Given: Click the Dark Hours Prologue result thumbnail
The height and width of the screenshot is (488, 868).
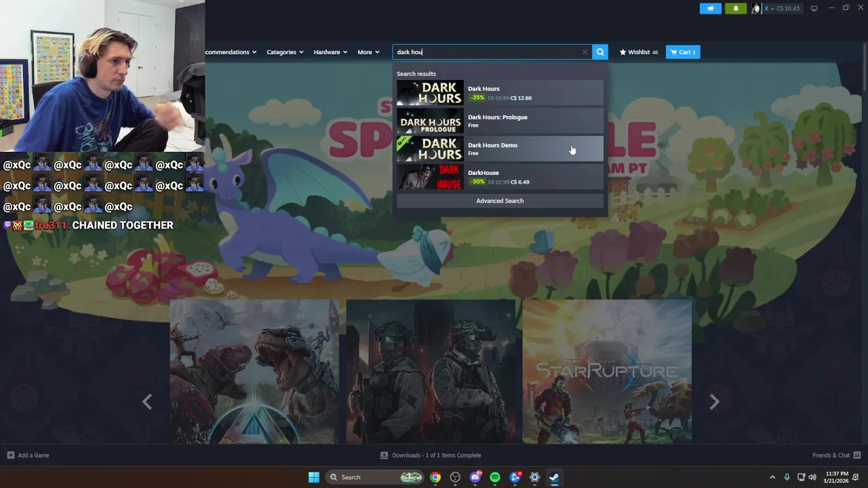Looking at the screenshot, I should tap(430, 121).
